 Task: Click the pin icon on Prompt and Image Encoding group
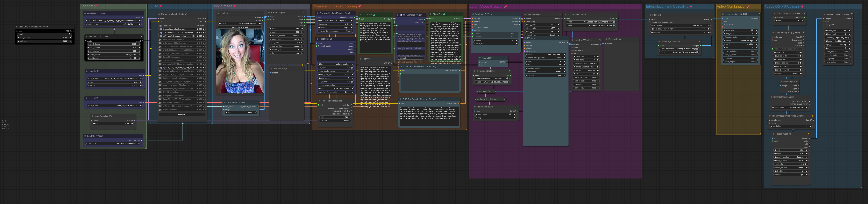[359, 6]
